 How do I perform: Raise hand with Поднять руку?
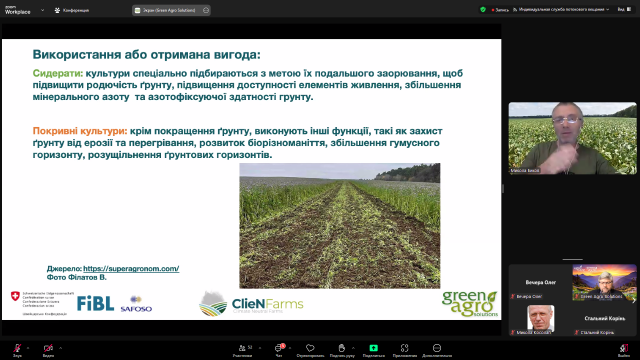pyautogui.click(x=342, y=350)
